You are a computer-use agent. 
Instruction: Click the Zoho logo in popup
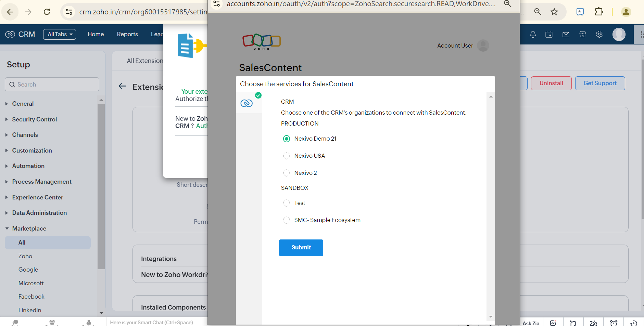coord(262,42)
